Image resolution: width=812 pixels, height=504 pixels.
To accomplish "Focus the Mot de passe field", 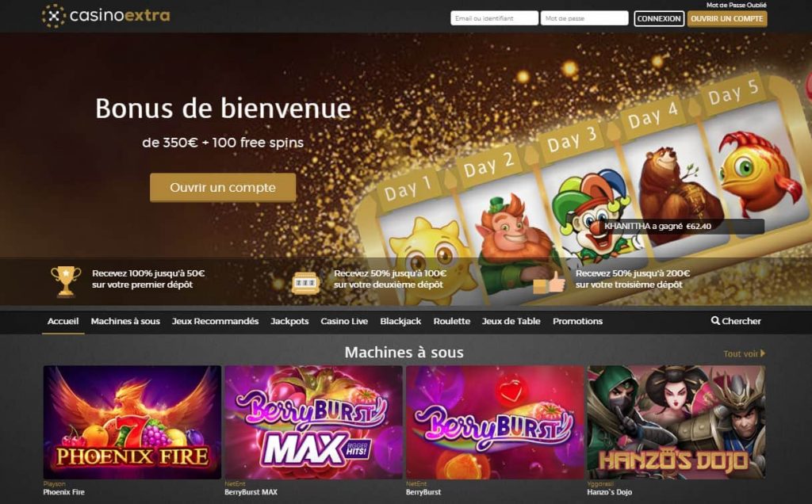I will (584, 18).
